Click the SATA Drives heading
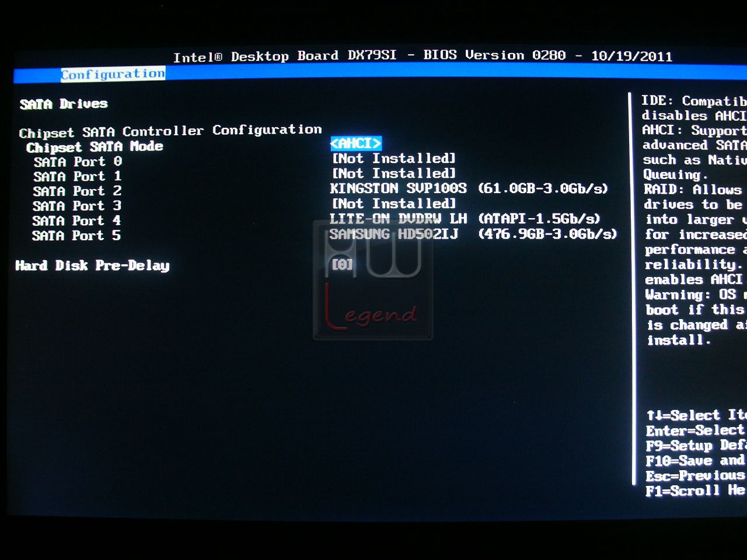This screenshot has width=747, height=560. point(64,104)
